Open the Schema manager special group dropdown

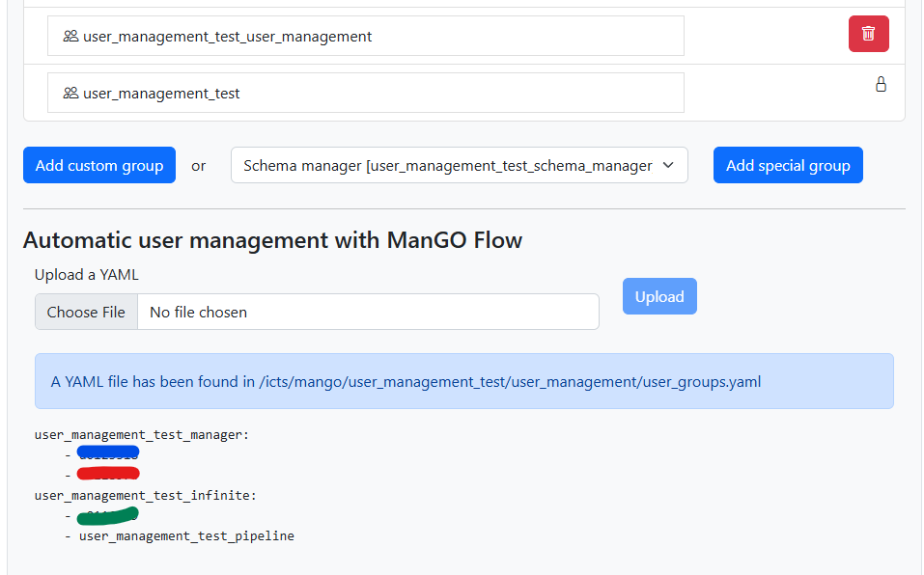(459, 165)
